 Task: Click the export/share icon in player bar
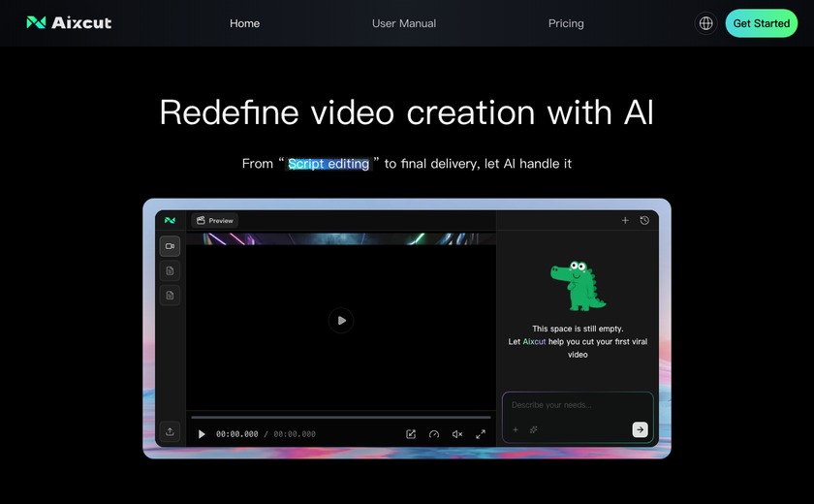pyautogui.click(x=411, y=434)
